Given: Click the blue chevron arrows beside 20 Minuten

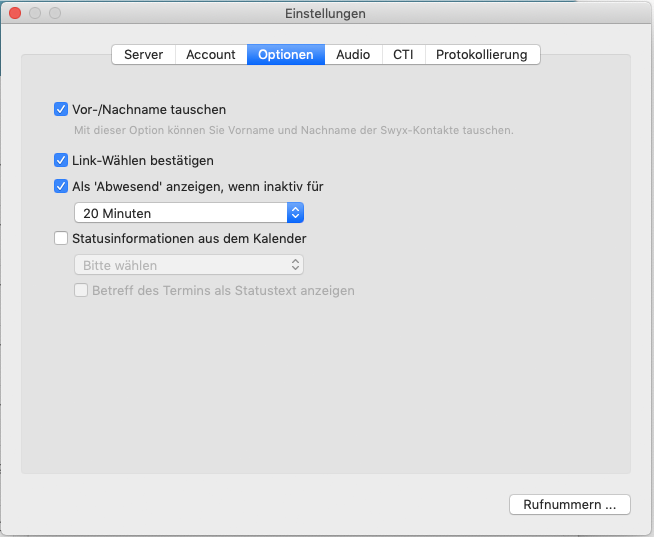Looking at the screenshot, I should [295, 213].
